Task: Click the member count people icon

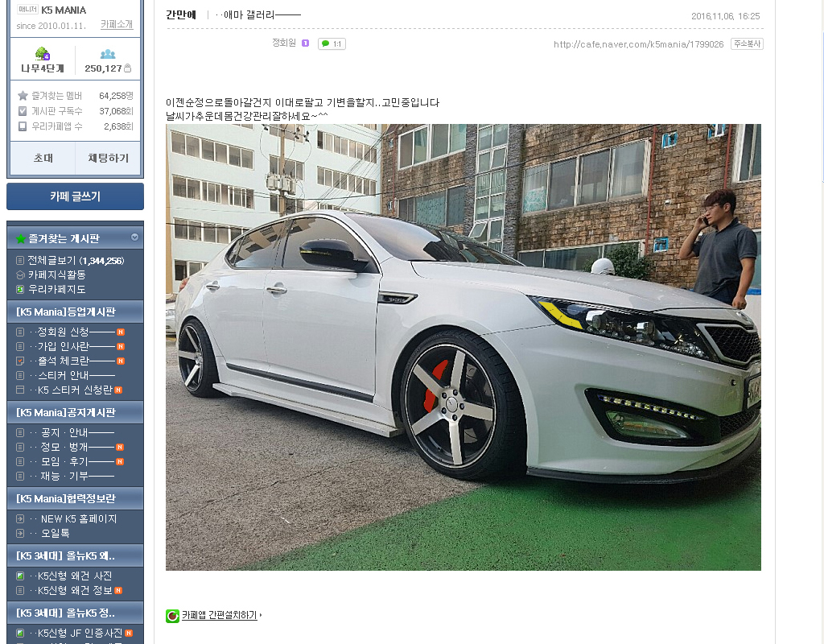Action: [107, 54]
